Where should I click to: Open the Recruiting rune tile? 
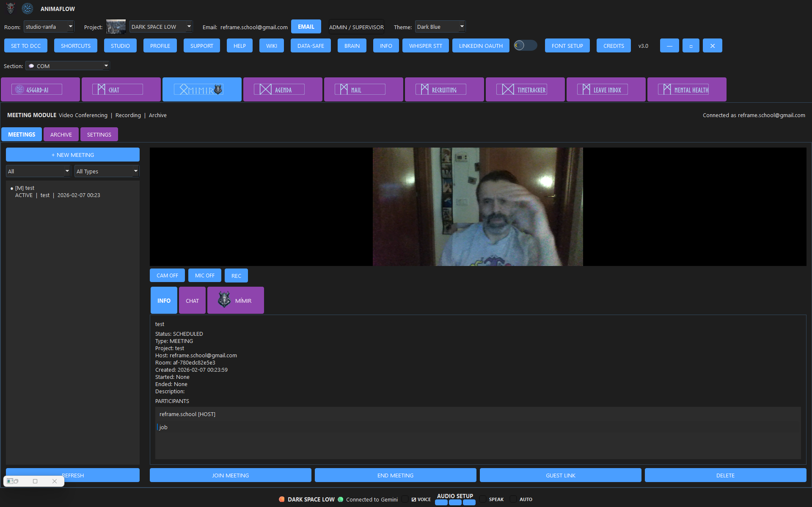[x=444, y=90]
